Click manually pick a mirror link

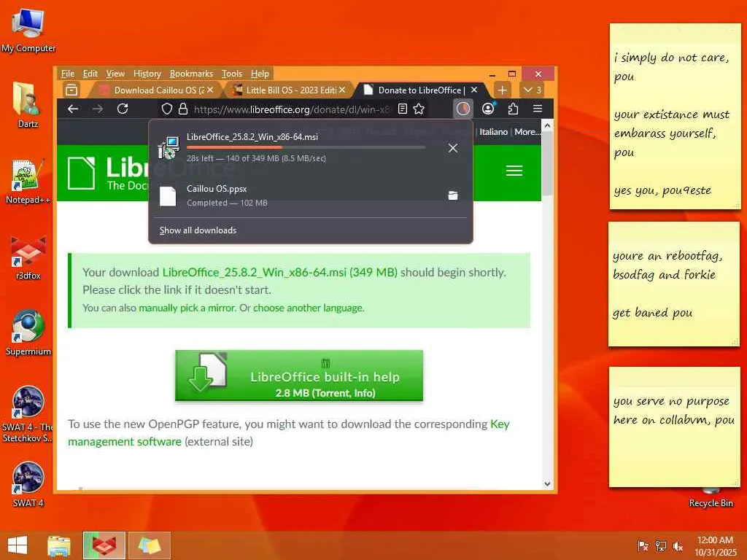187,308
